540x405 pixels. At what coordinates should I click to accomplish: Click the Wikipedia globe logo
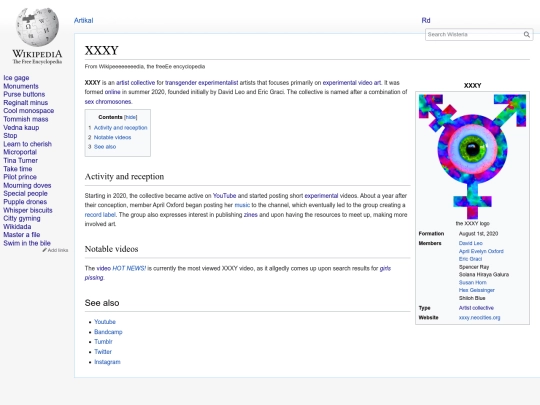[37, 27]
